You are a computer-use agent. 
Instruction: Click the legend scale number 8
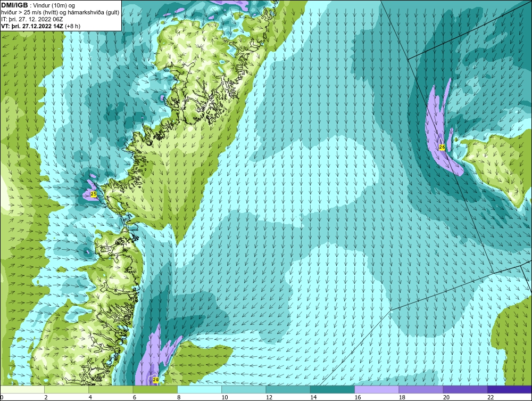pos(179,398)
